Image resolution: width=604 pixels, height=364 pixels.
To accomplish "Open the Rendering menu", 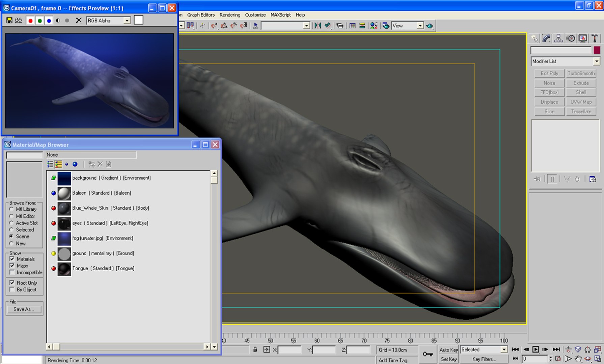I will click(230, 15).
